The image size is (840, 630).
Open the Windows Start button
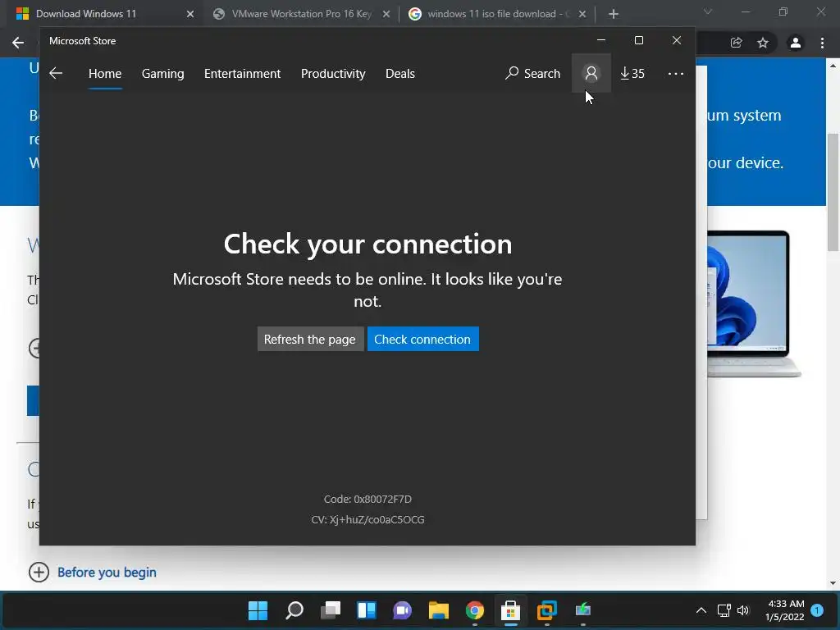[x=258, y=610]
